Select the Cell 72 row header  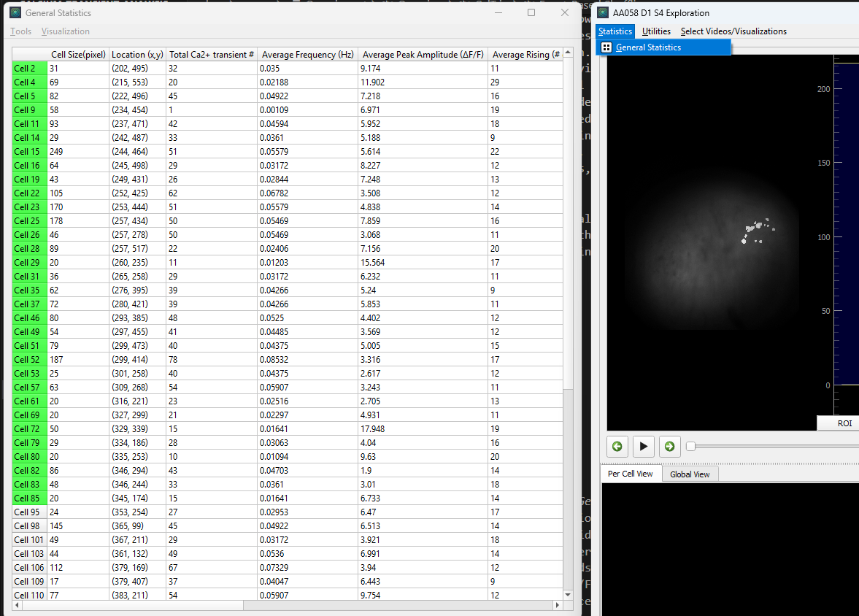point(30,429)
